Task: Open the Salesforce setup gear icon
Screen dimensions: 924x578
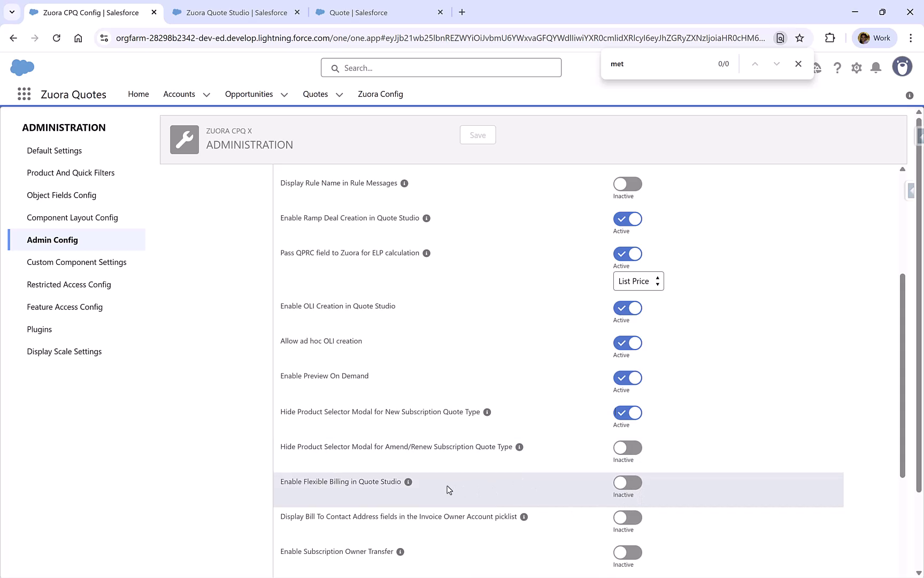Action: coord(856,67)
